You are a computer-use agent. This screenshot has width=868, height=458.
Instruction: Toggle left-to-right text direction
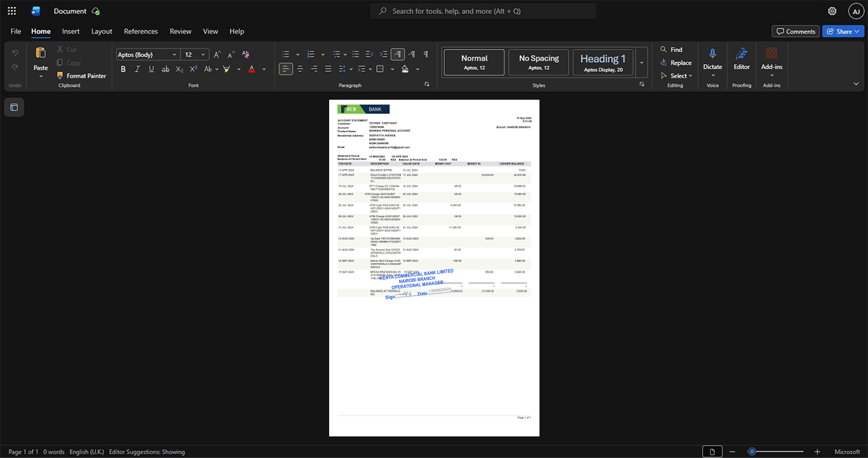click(398, 55)
